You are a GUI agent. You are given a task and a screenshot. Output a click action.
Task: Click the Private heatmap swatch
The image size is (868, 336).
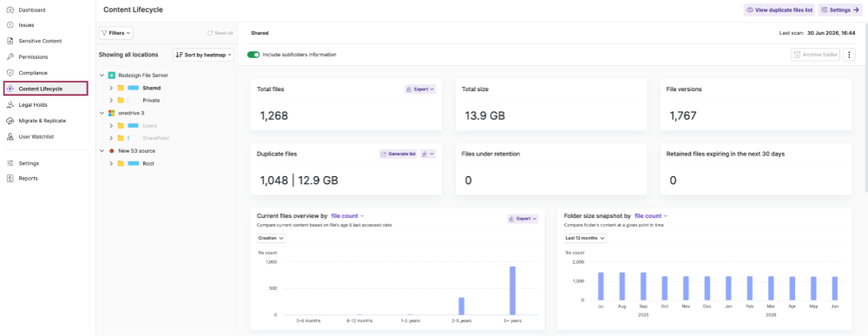(x=134, y=100)
